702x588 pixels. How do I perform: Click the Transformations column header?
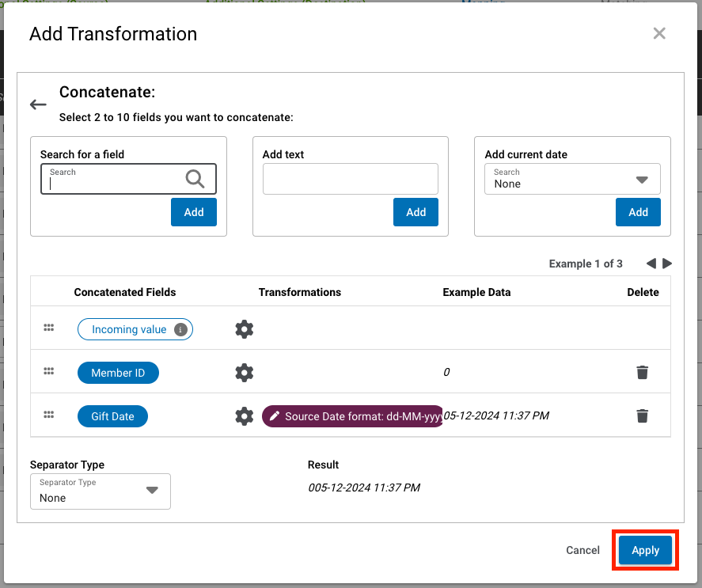tap(299, 292)
